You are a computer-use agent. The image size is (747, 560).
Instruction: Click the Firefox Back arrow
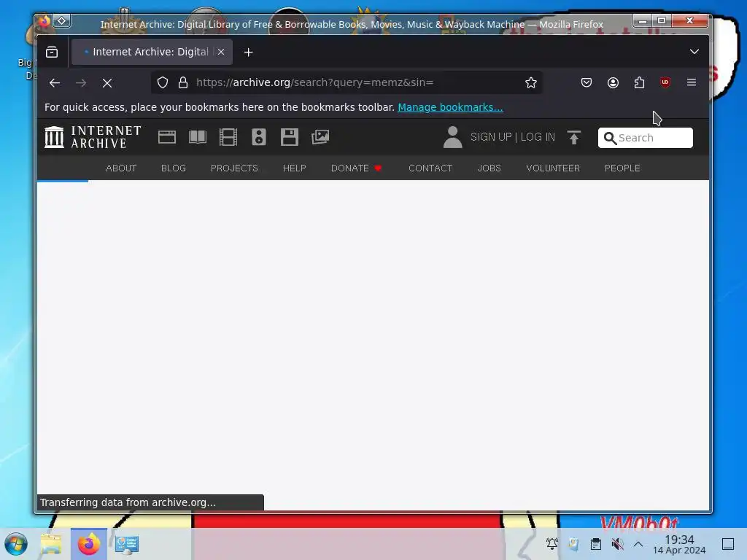tap(54, 83)
